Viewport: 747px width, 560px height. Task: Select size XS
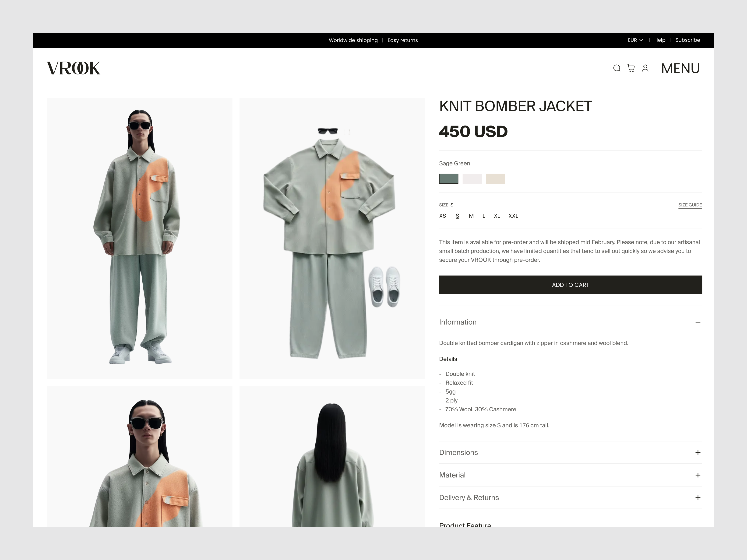click(442, 216)
